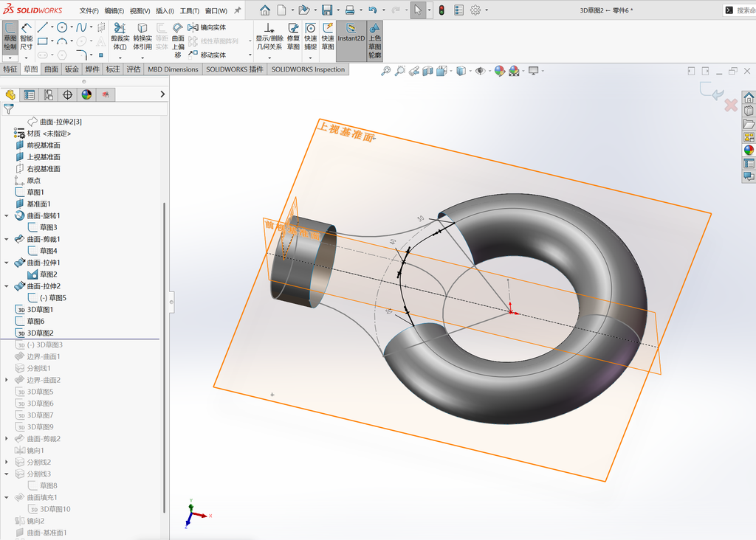The width and height of the screenshot is (756, 540).
Task: Collapse the 曲面-旋转1 feature node
Action: (x=7, y=216)
